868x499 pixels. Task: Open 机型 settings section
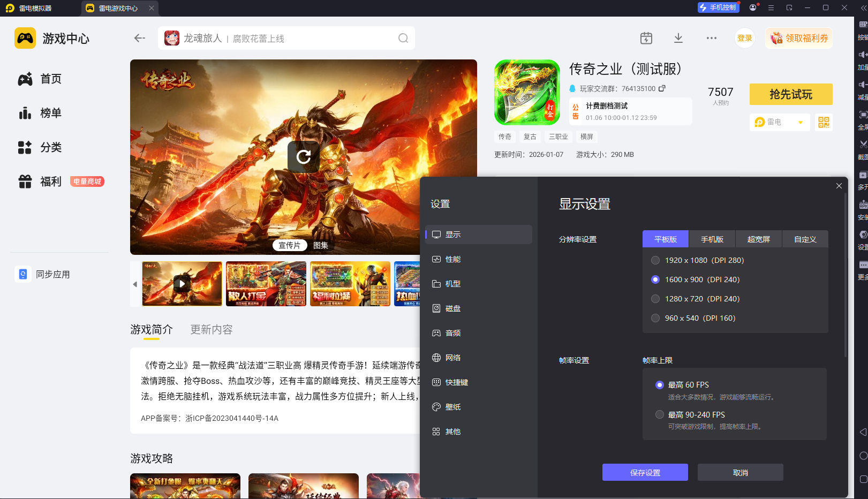tap(479, 284)
